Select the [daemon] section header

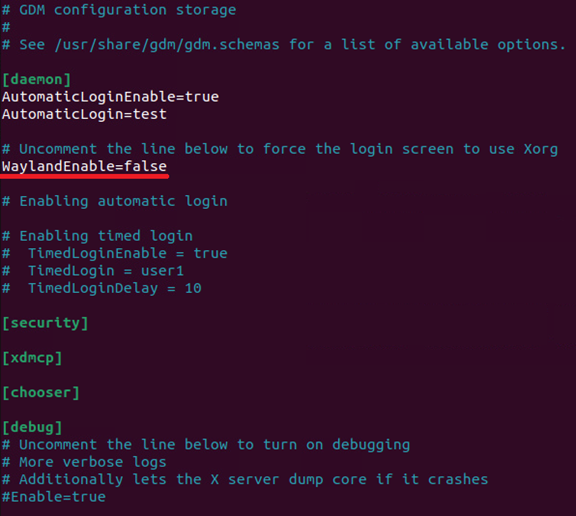(x=36, y=80)
